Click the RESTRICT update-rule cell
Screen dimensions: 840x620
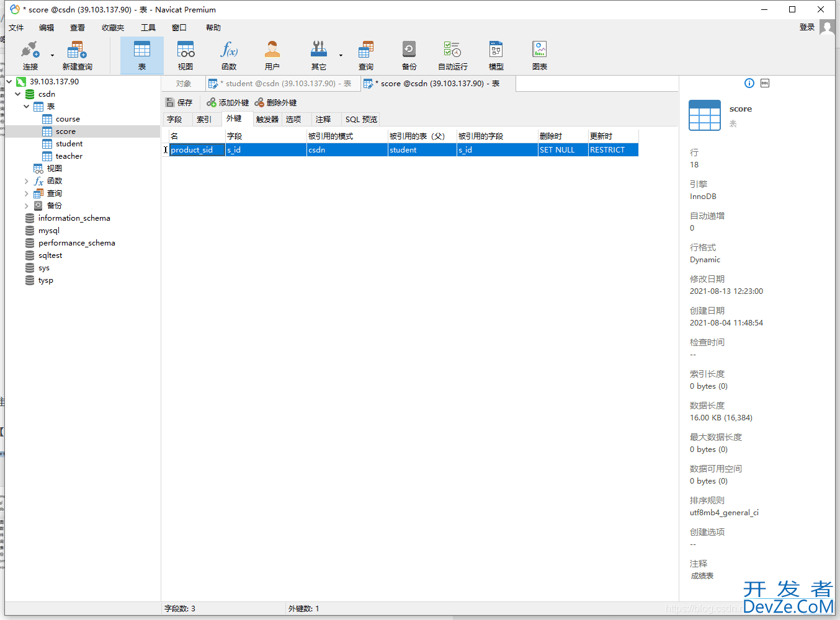click(x=613, y=150)
